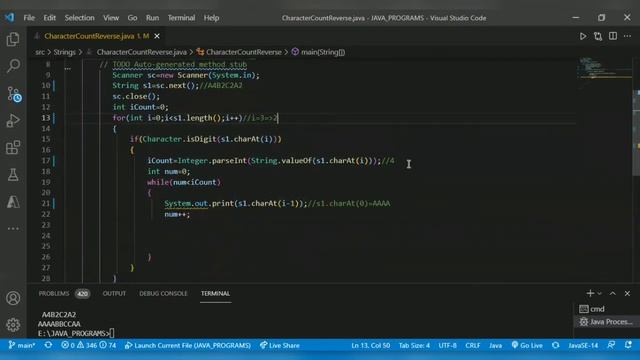Open the Run menu
640x360 pixels.
152,18
